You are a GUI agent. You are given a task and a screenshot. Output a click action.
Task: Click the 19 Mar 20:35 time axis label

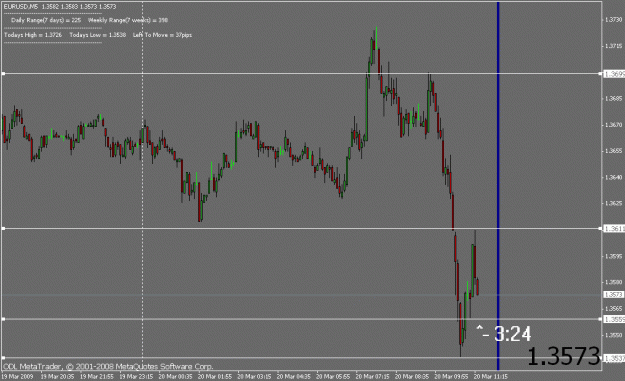(57, 376)
